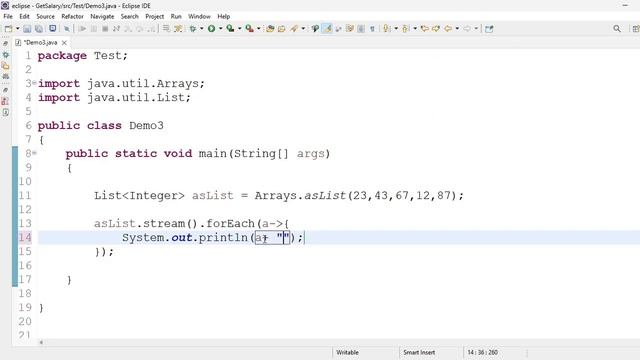
Task: Click the Smart Insert status entry
Action: [x=419, y=352]
